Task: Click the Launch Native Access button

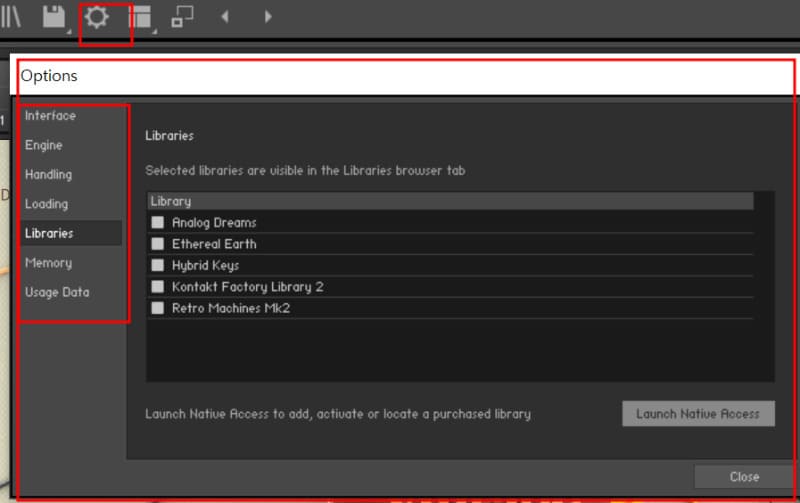Action: click(x=698, y=414)
